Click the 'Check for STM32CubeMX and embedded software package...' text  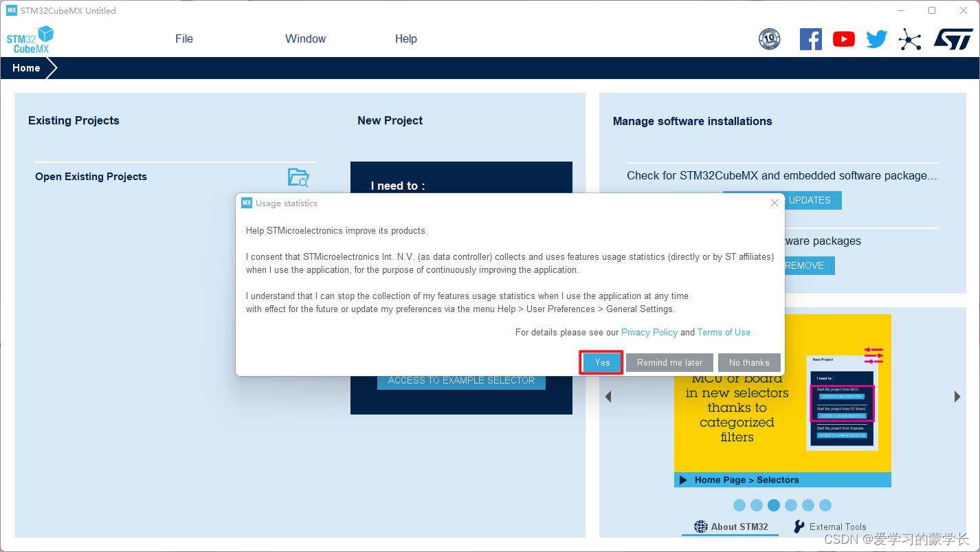pyautogui.click(x=782, y=175)
